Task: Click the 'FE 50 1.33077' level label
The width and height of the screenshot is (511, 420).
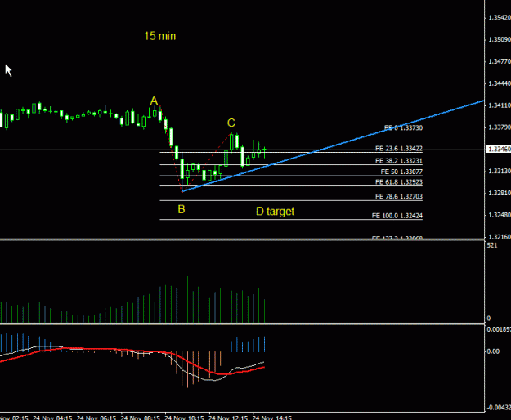Action: 401,172
